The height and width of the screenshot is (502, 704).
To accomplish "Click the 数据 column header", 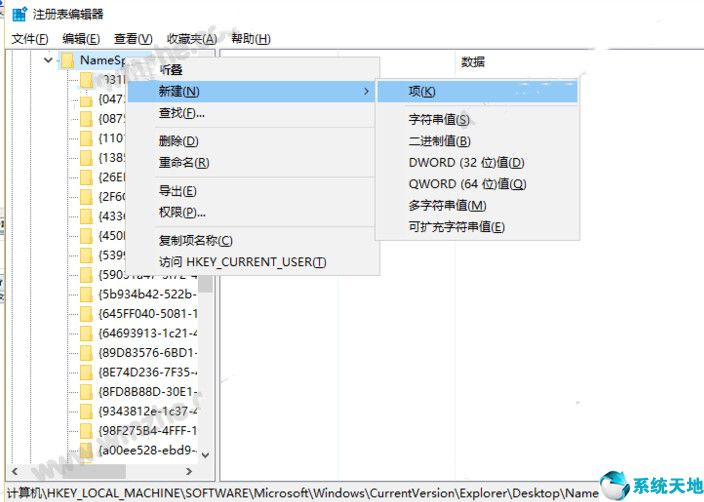I will click(473, 62).
